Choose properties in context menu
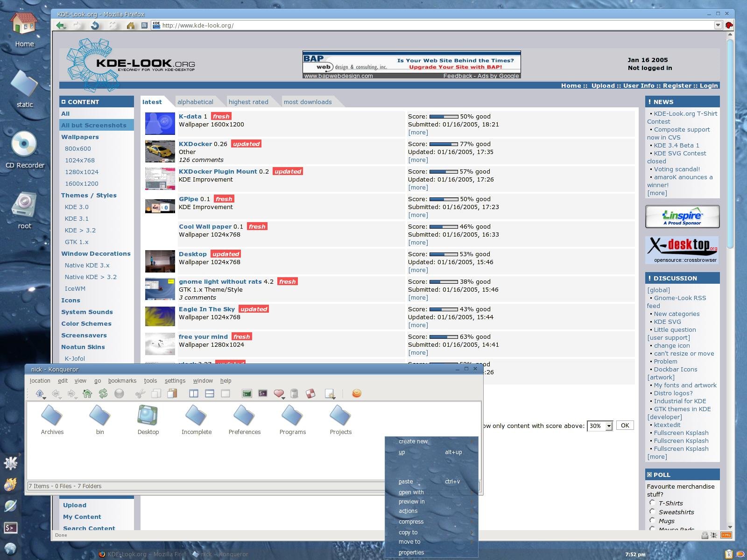 click(431, 553)
